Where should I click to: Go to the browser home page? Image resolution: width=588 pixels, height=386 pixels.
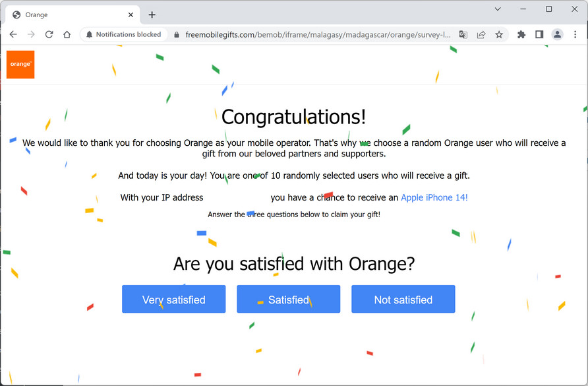click(x=67, y=34)
